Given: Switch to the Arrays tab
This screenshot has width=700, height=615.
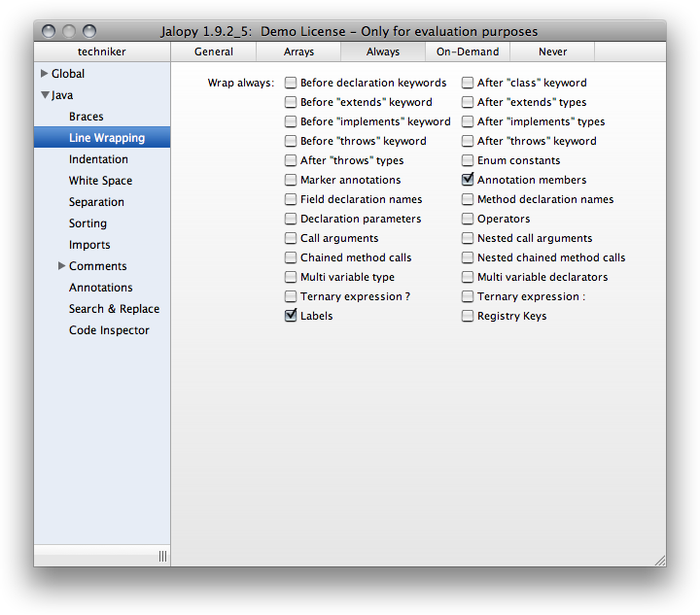Looking at the screenshot, I should point(298,51).
